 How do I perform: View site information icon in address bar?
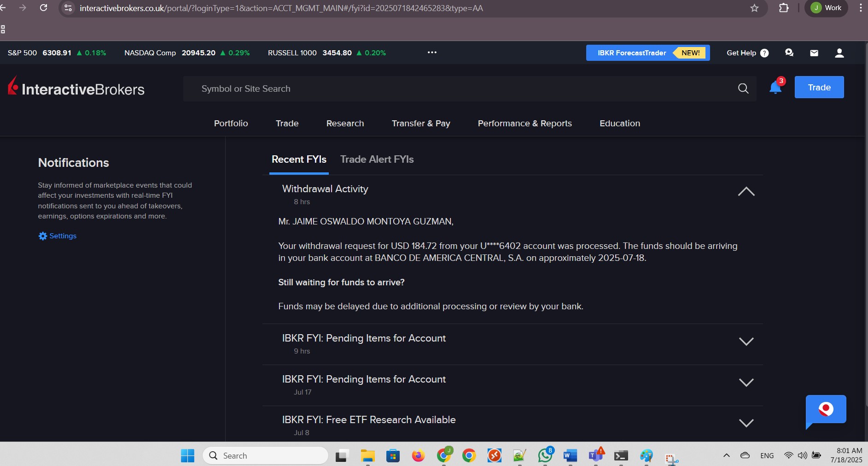click(68, 8)
